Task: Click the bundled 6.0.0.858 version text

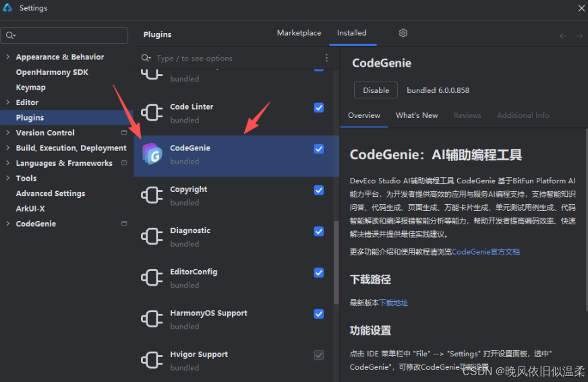Action: tap(438, 90)
